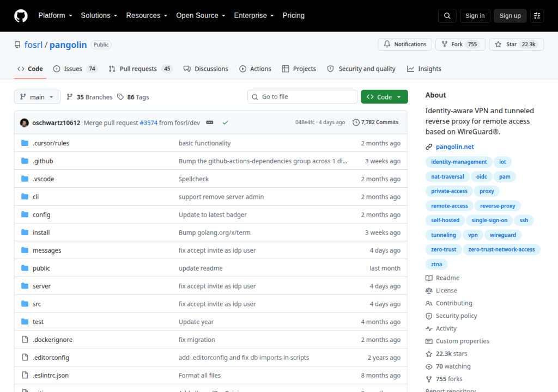Click the Sign in button

[475, 16]
